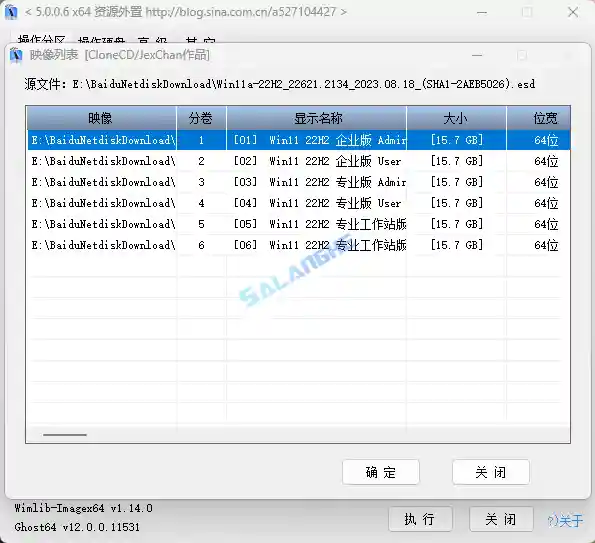Screen dimensions: 595x543
Task: Open the 关于 link
Action: coord(565,520)
